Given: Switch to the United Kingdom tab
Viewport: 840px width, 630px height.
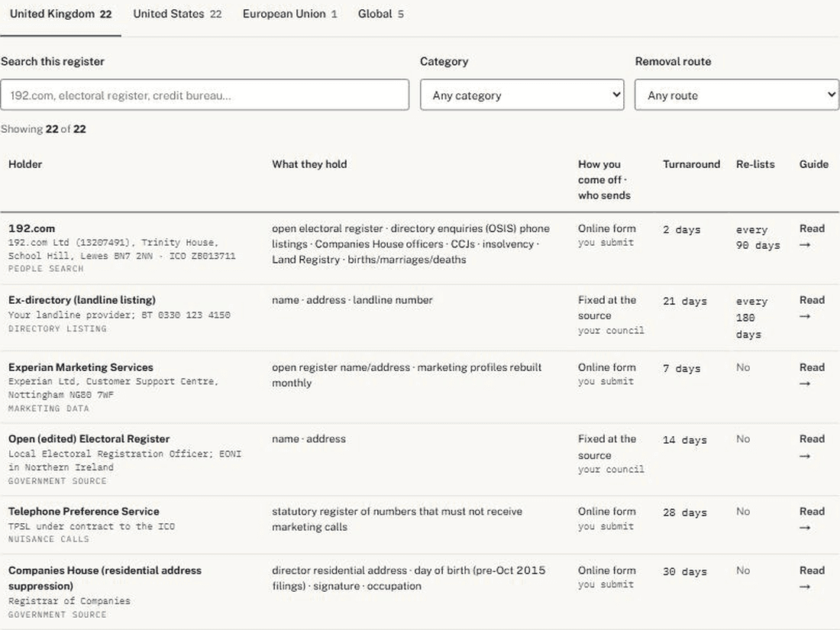Looking at the screenshot, I should click(x=60, y=14).
